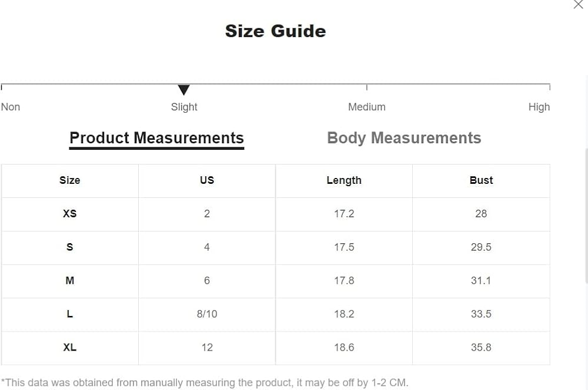The width and height of the screenshot is (588, 390).
Task: Click the Size column header
Action: click(69, 180)
